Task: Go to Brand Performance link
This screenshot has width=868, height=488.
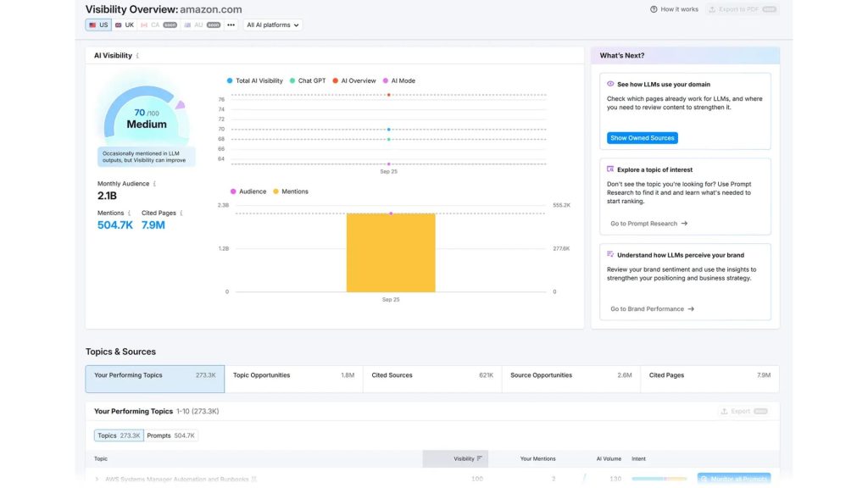Action: pos(652,308)
